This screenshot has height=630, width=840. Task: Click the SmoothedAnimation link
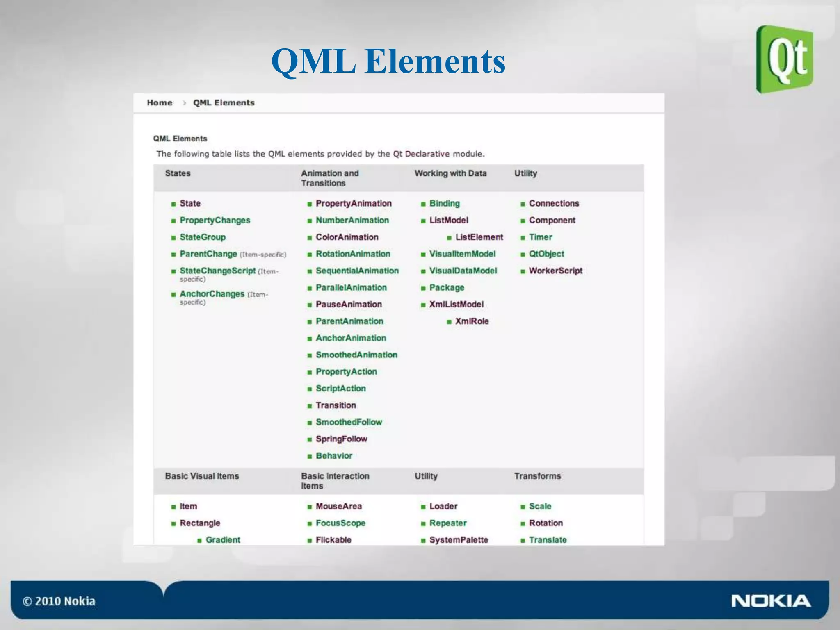[x=356, y=355]
